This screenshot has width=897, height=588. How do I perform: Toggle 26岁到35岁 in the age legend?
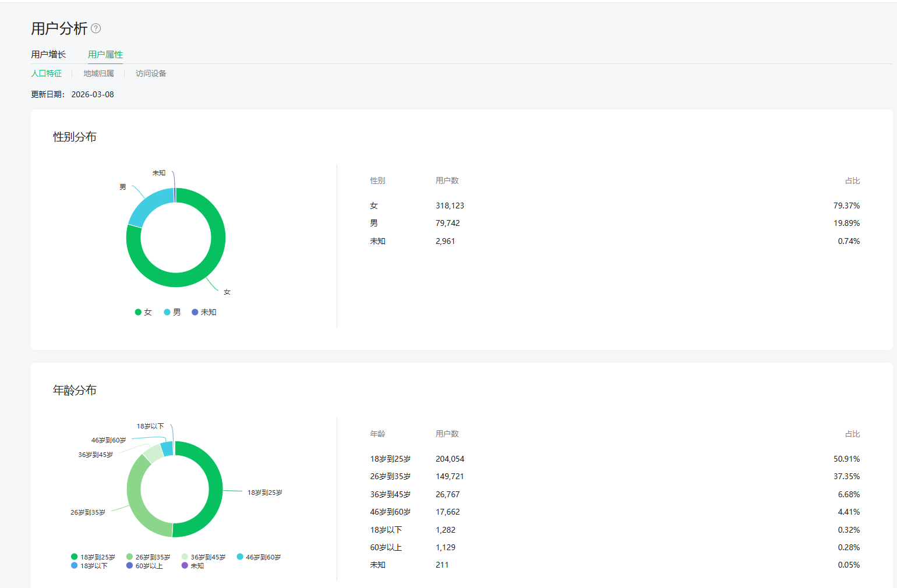click(149, 557)
